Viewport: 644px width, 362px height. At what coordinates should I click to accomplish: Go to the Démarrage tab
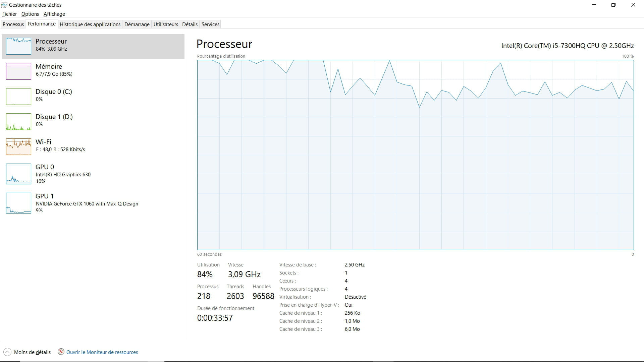[x=137, y=24]
